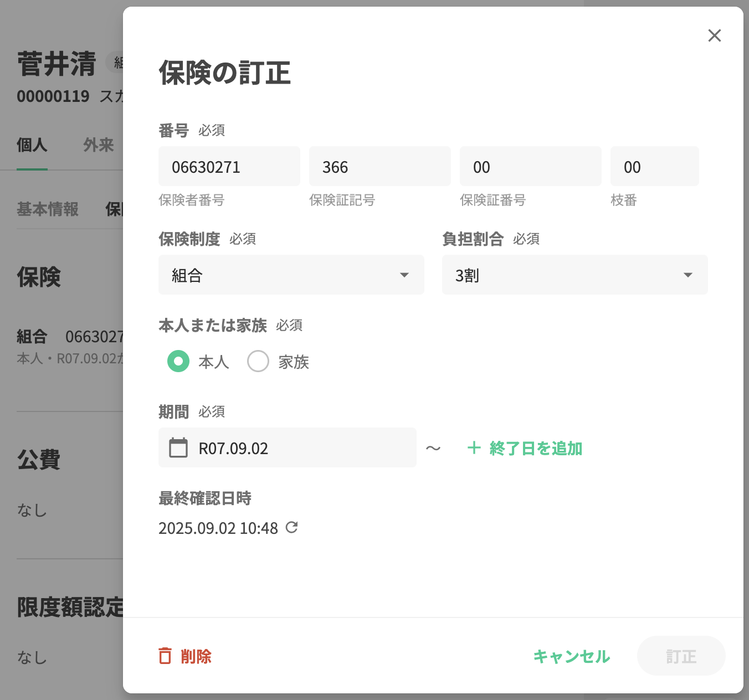Close the insurance correction dialog
The height and width of the screenshot is (700, 749).
tap(714, 36)
